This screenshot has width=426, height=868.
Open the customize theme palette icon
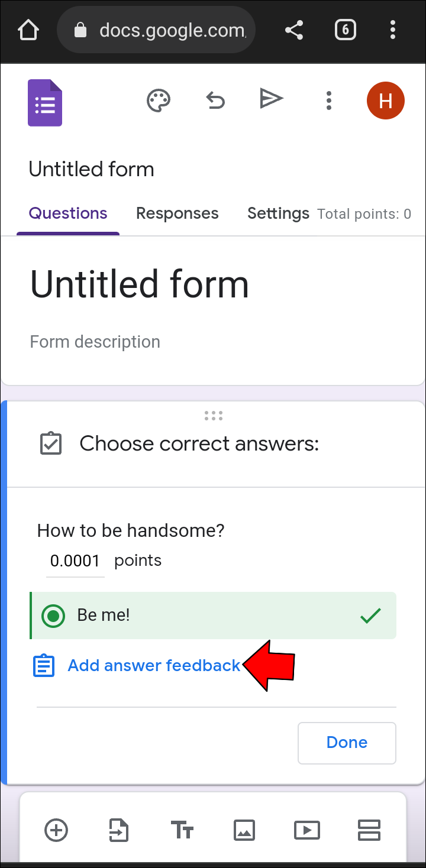(159, 101)
